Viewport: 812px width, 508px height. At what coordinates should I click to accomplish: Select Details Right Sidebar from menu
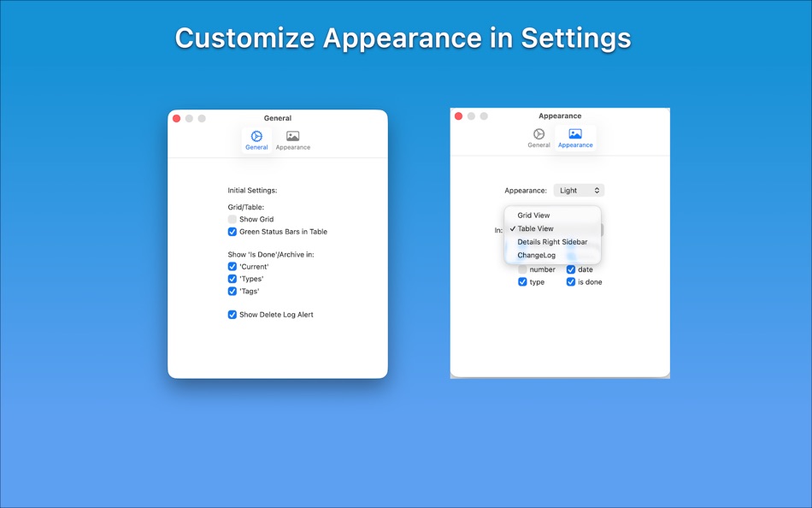(x=551, y=242)
